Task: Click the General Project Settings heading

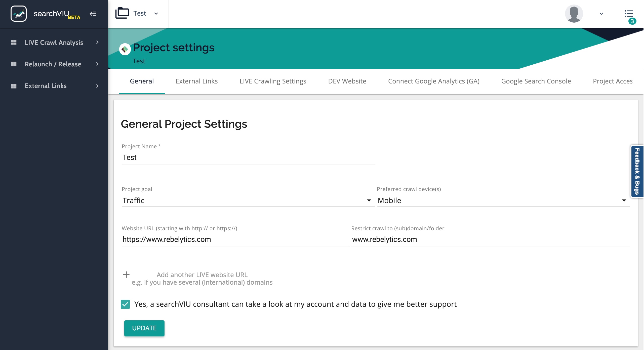Action: [x=184, y=124]
